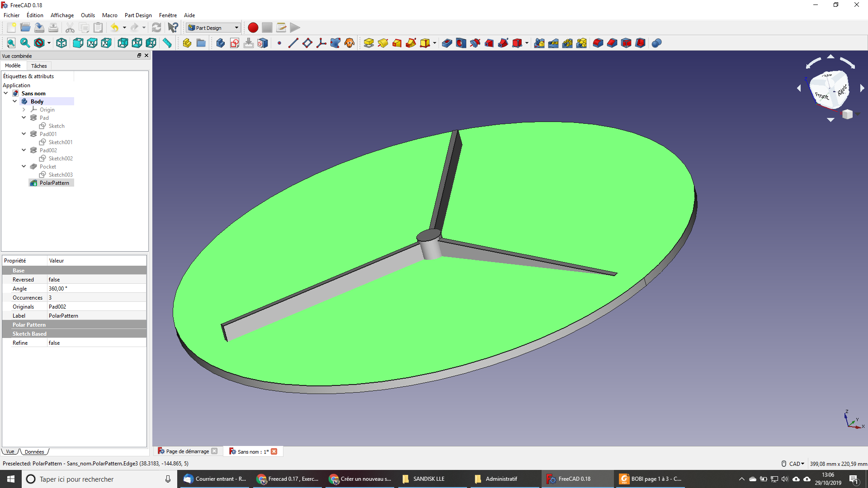Click the Create Sketch icon
The width and height of the screenshot is (868, 488).
pos(235,43)
